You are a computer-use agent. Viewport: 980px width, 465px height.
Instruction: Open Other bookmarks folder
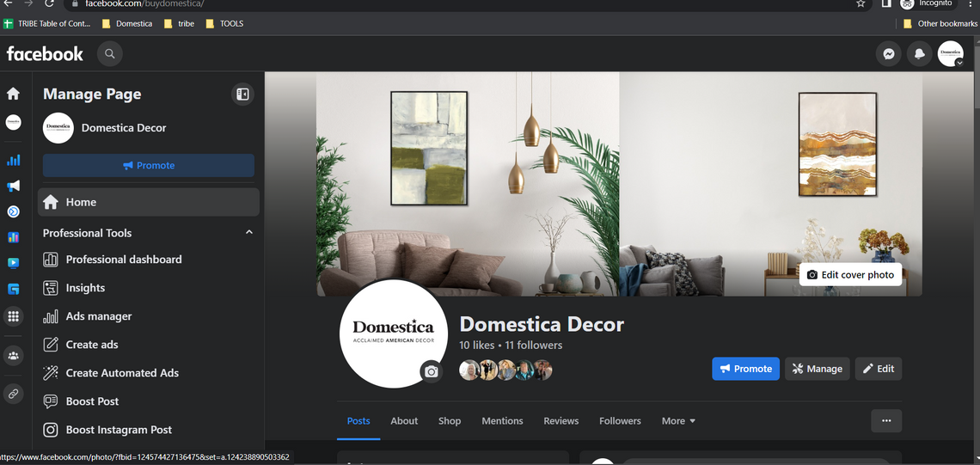click(940, 24)
